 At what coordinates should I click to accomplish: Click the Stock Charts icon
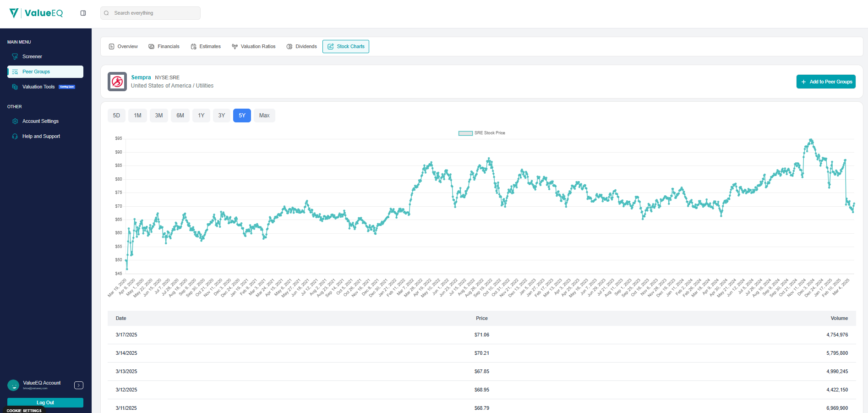[x=330, y=46]
